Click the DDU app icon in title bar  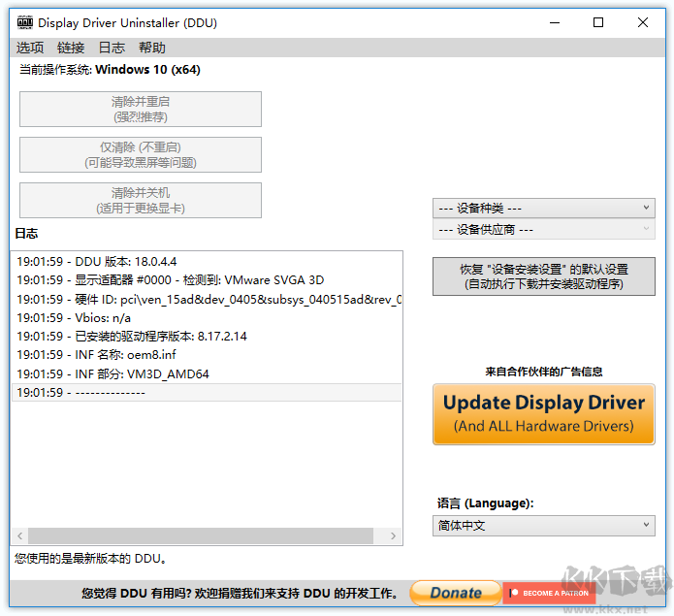[25, 22]
